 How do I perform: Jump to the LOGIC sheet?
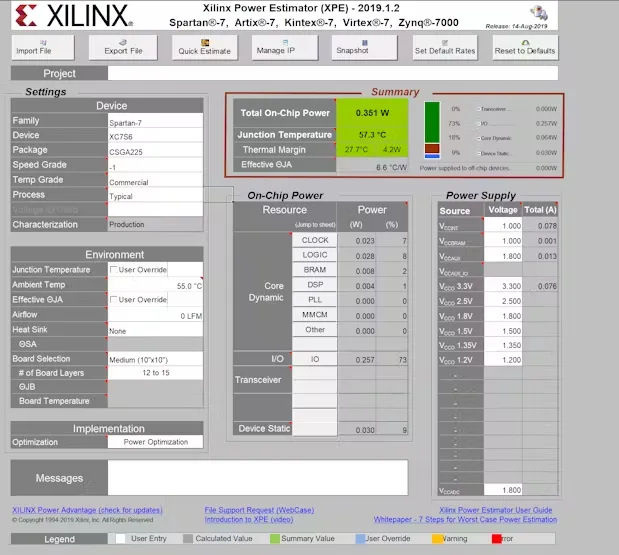click(x=315, y=255)
